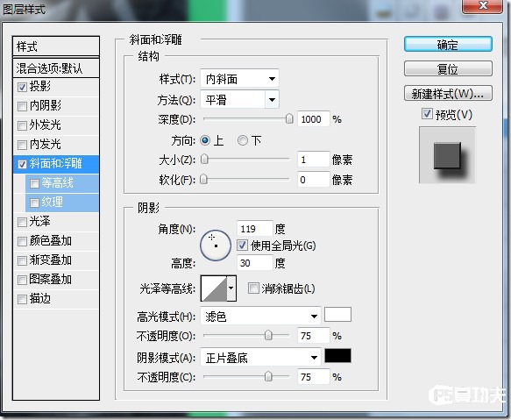Click the style preview thumbnail

447,155
